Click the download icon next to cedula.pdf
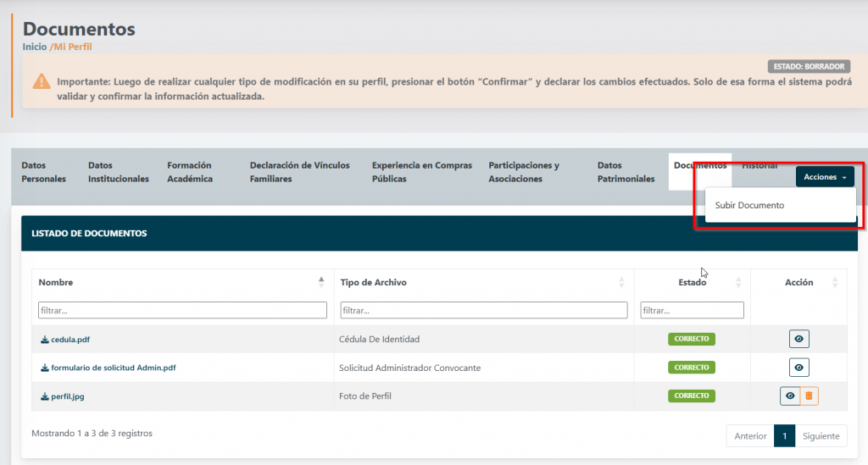Viewport: 868px width, 465px height. [x=44, y=340]
